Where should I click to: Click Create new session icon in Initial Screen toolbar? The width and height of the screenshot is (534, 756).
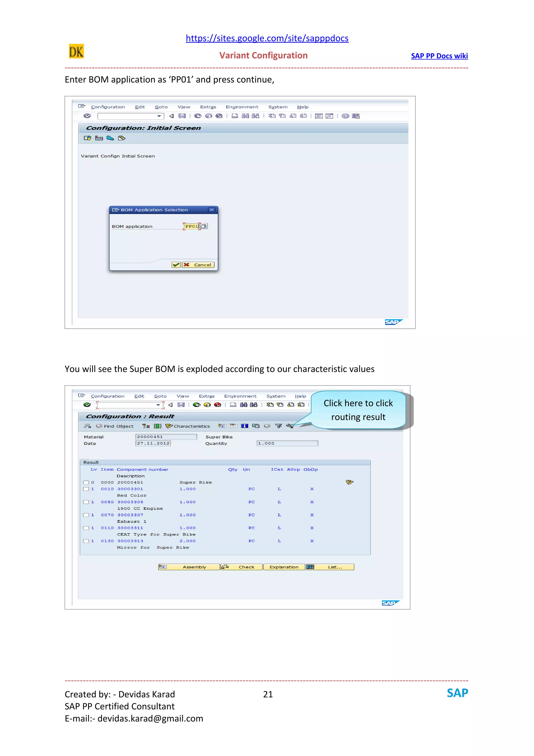click(x=319, y=116)
